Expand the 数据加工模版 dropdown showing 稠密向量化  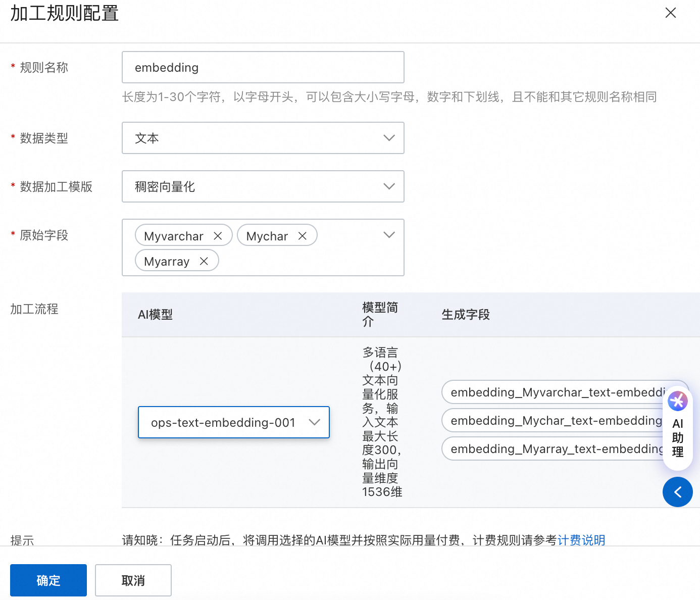point(263,186)
